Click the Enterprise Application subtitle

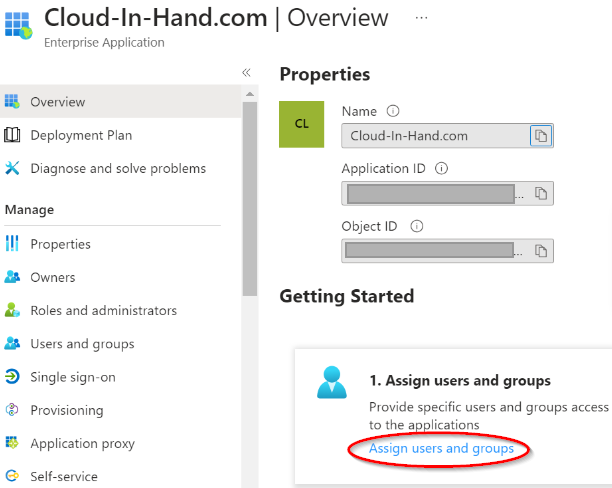pyautogui.click(x=104, y=42)
